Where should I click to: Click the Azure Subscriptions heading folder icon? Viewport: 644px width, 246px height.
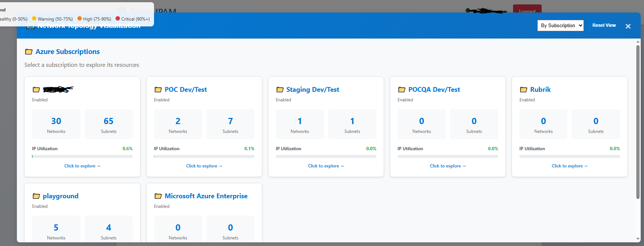pos(29,52)
